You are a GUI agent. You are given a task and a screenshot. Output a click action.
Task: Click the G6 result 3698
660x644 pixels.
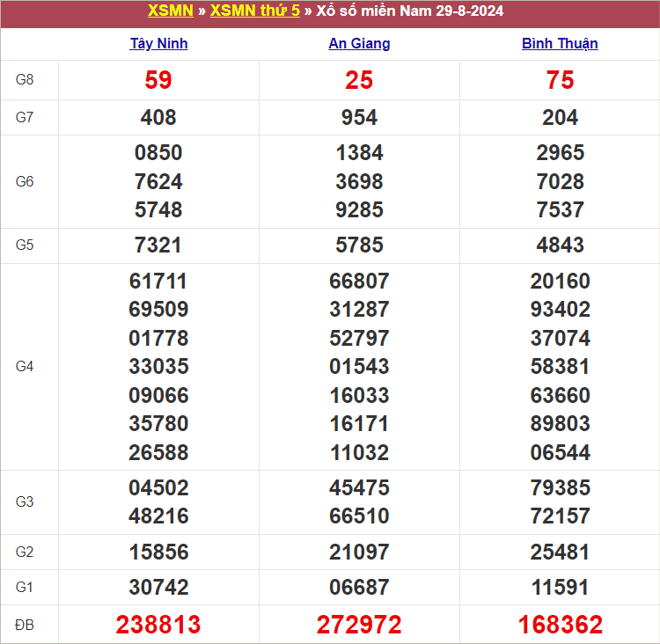point(359,181)
